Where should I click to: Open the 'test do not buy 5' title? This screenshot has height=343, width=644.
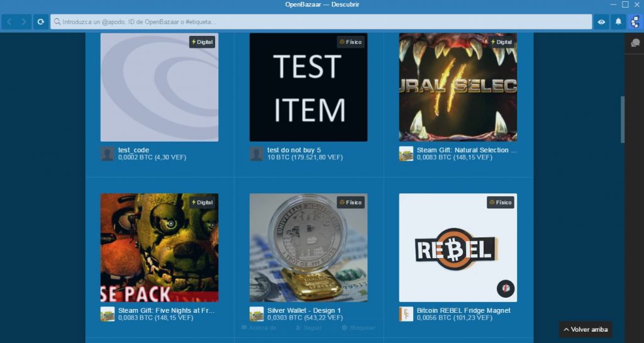click(x=294, y=150)
